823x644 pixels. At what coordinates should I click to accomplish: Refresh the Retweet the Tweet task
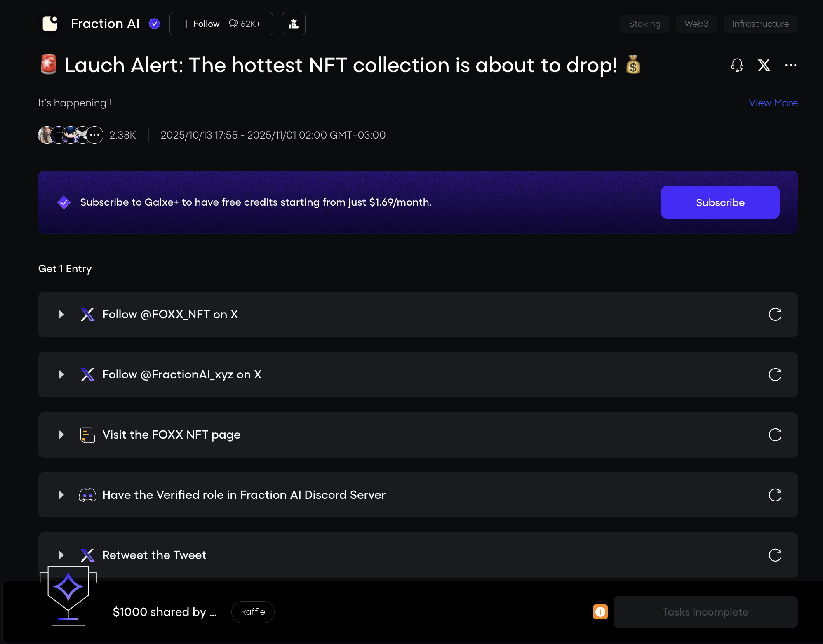coord(775,555)
